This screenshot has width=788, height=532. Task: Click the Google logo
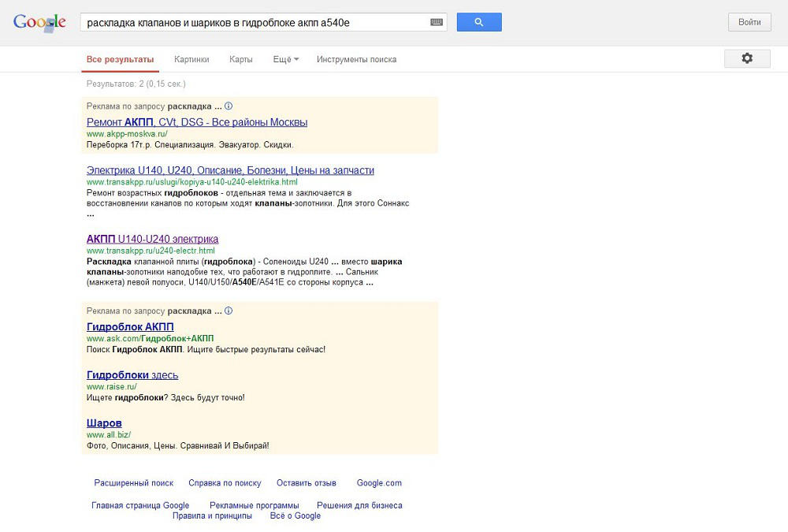point(39,22)
